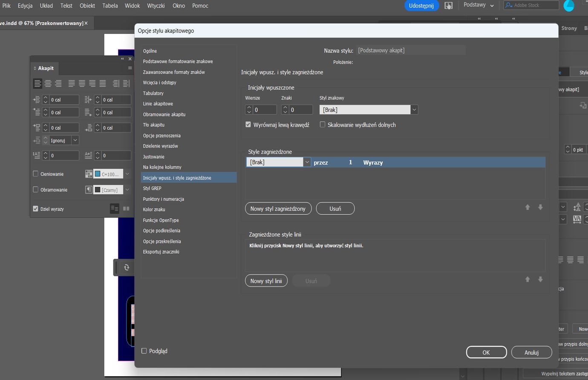Click Wyrazy cell in nested style row
588x380 pixels.
[x=373, y=162]
